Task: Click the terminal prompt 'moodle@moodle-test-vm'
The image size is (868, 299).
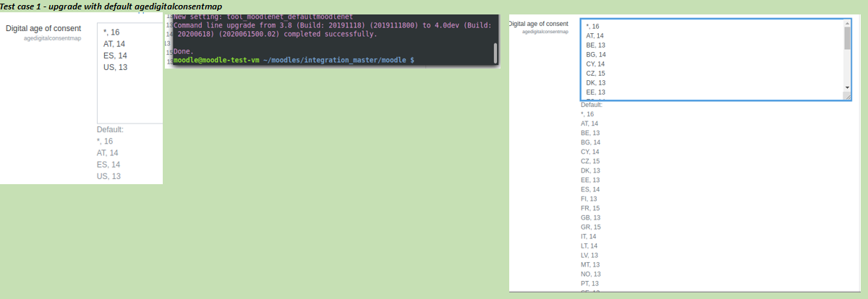Action: coord(217,61)
